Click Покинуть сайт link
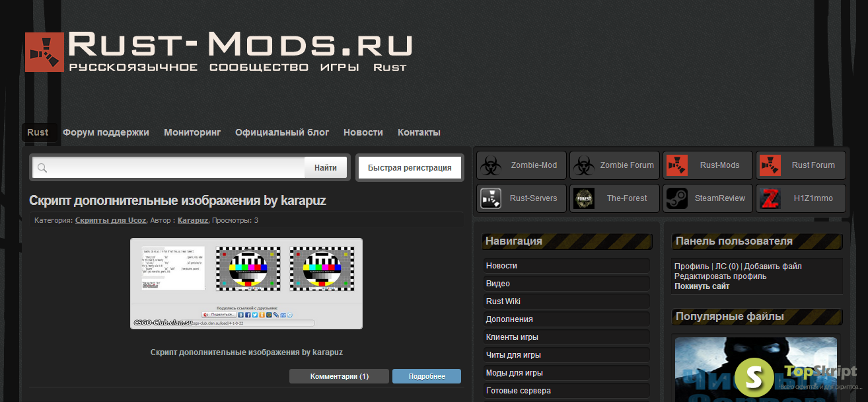868x402 pixels. point(702,286)
